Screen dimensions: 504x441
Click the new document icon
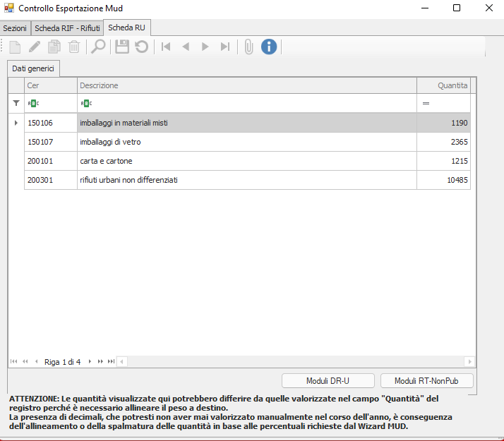tap(16, 47)
